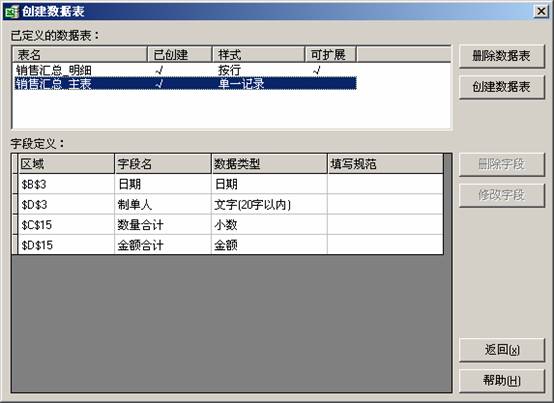Screen dimensions: 554x403
Task: Click 删除数据表 button
Action: [x=501, y=56]
